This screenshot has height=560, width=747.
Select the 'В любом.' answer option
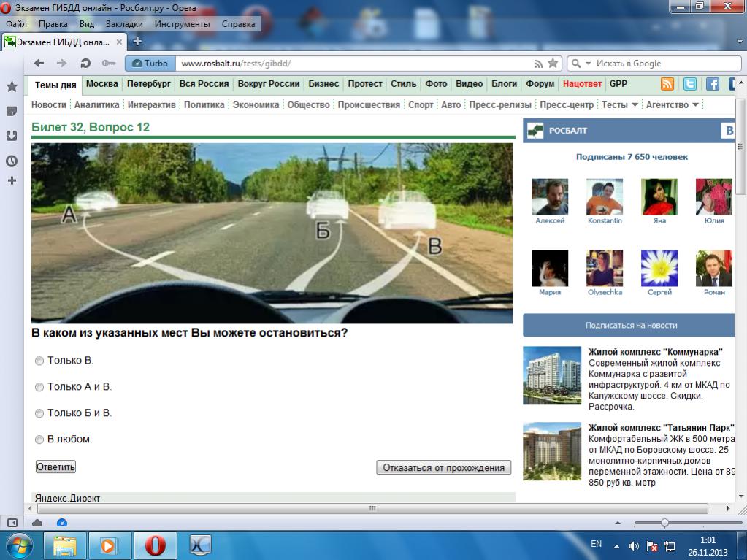[39, 440]
